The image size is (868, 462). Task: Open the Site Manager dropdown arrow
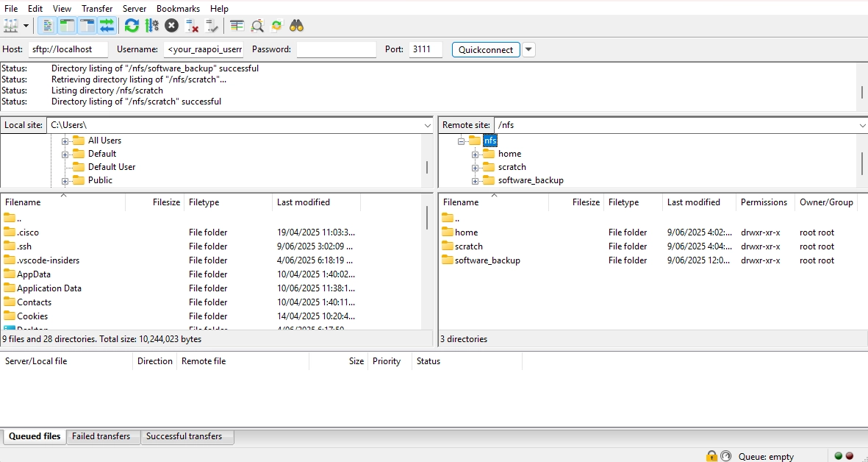26,26
